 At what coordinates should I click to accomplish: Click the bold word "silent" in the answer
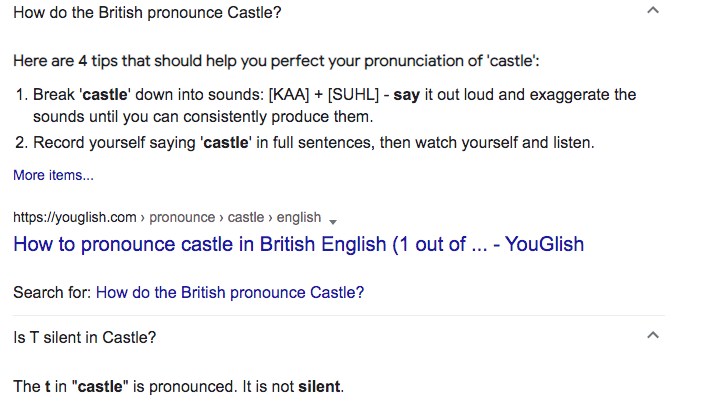319,387
